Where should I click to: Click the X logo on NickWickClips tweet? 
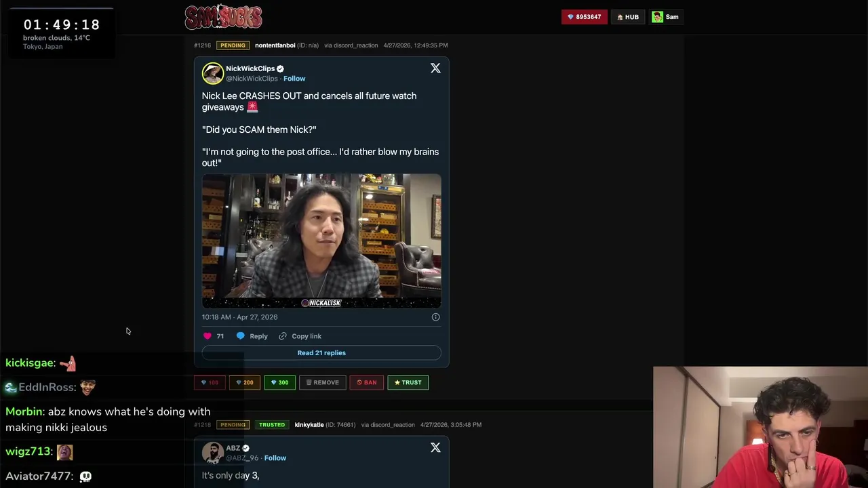[435, 68]
